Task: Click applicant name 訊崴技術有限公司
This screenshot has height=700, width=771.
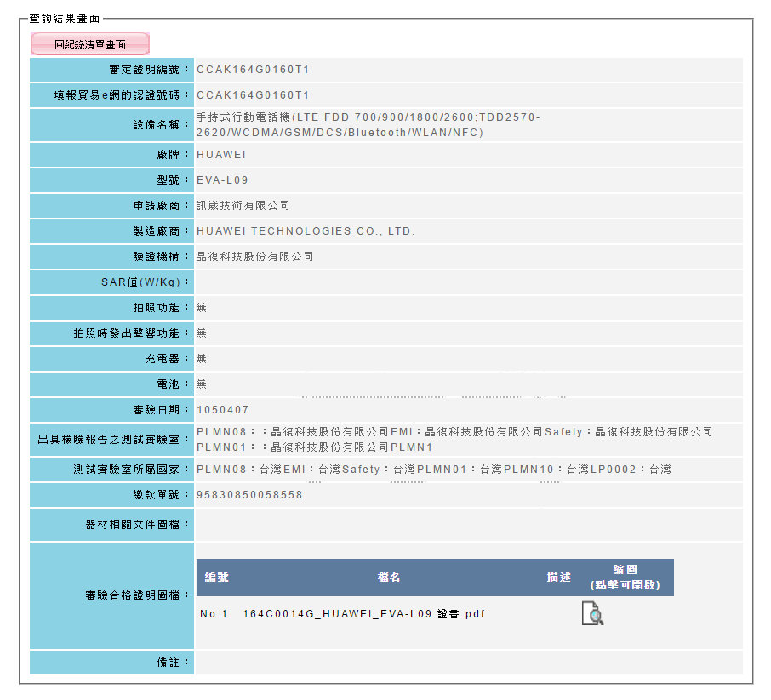Action: (243, 206)
